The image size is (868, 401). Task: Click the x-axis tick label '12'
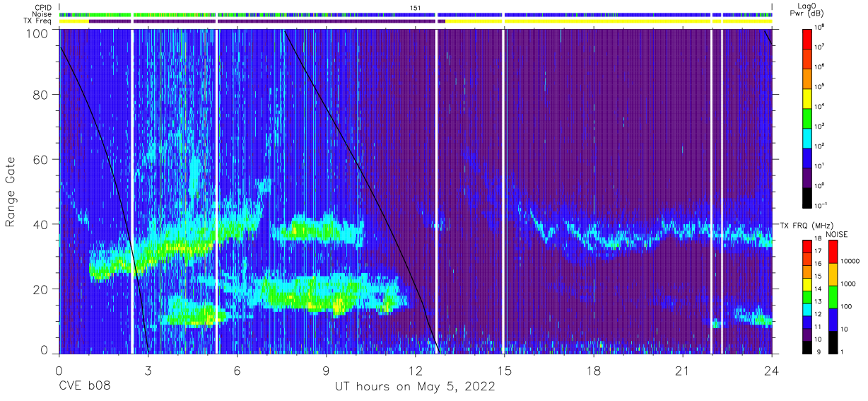coord(415,370)
